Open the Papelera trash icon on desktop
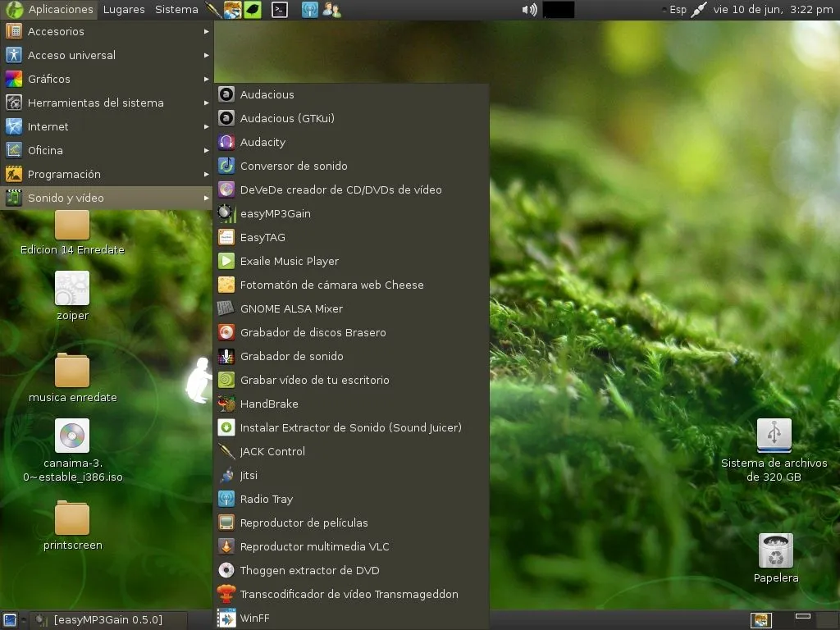The width and height of the screenshot is (840, 630). (775, 551)
